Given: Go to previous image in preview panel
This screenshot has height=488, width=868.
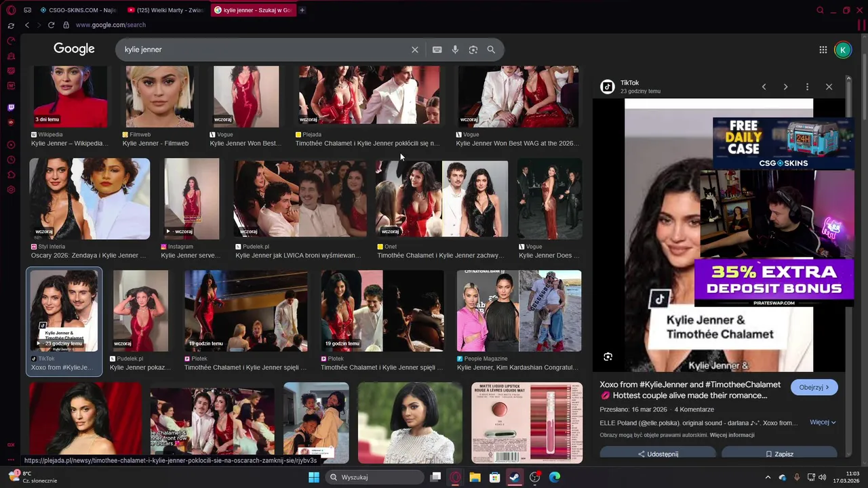Looking at the screenshot, I should (x=764, y=87).
